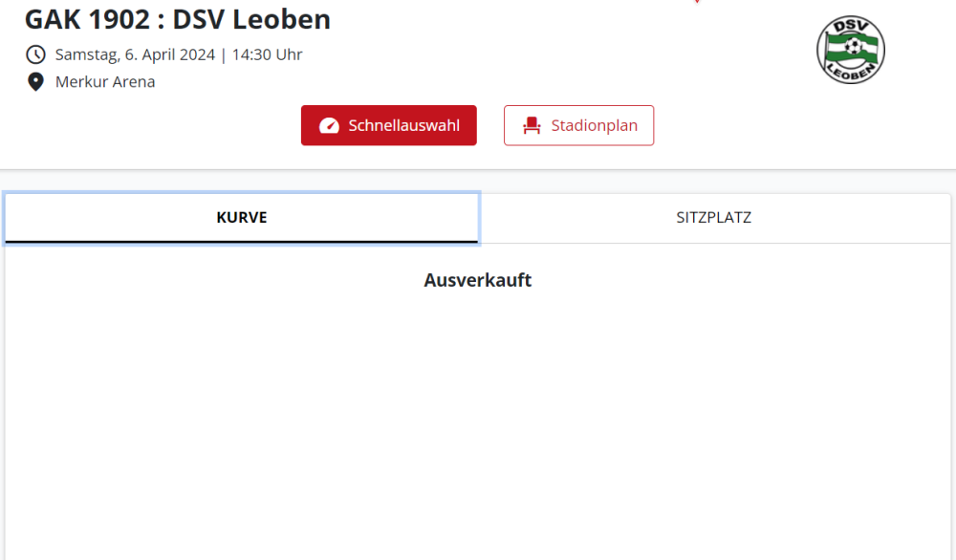Click 'DSV Leoben' in the match heading
Image resolution: width=956 pixels, height=560 pixels.
(x=251, y=19)
